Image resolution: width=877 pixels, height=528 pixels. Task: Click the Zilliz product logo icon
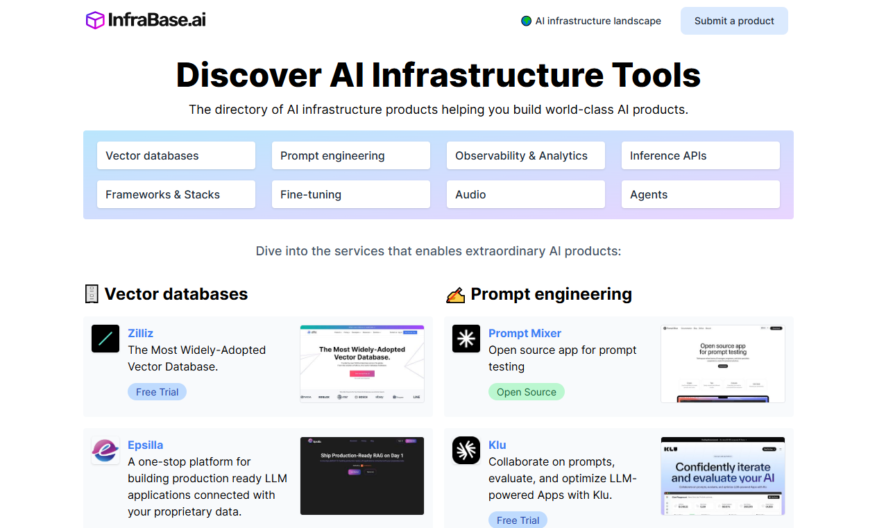105,338
